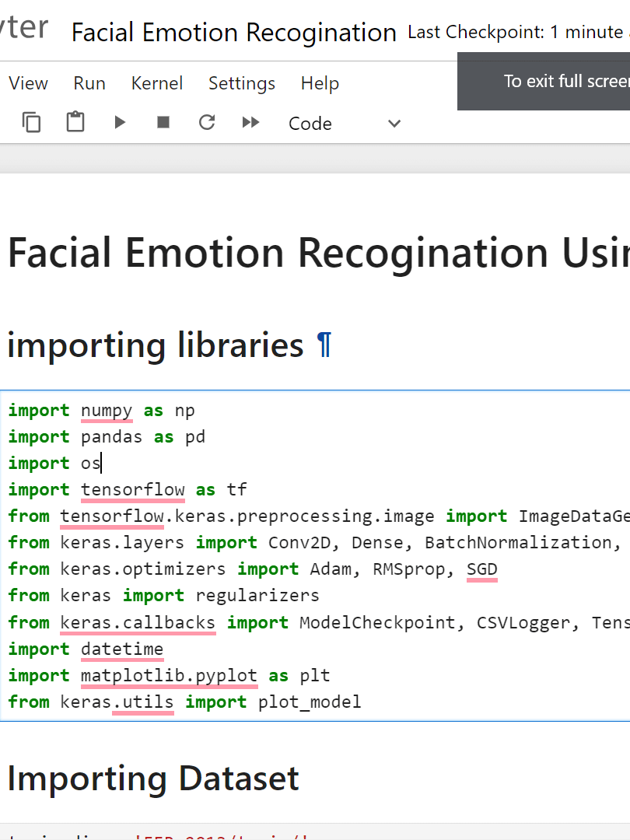Image resolution: width=630 pixels, height=840 pixels.
Task: Place cursor at end of 'import os'
Action: 101,464
